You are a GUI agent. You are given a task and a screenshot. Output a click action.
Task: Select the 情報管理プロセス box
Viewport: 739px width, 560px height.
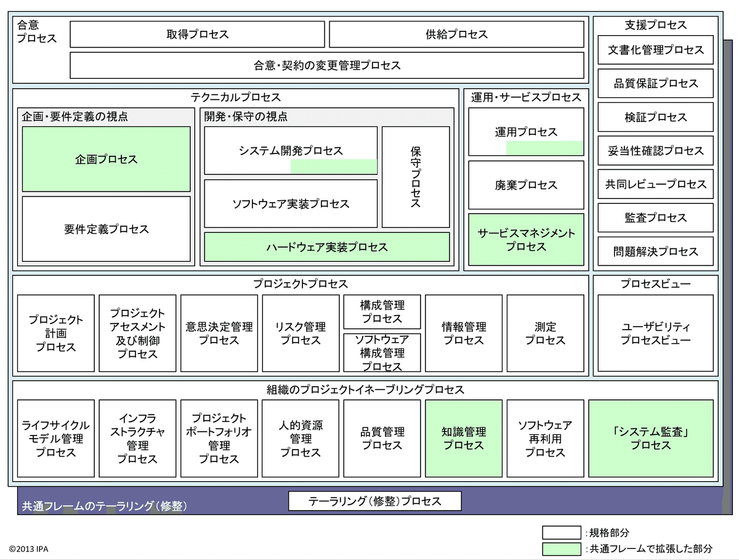[464, 333]
